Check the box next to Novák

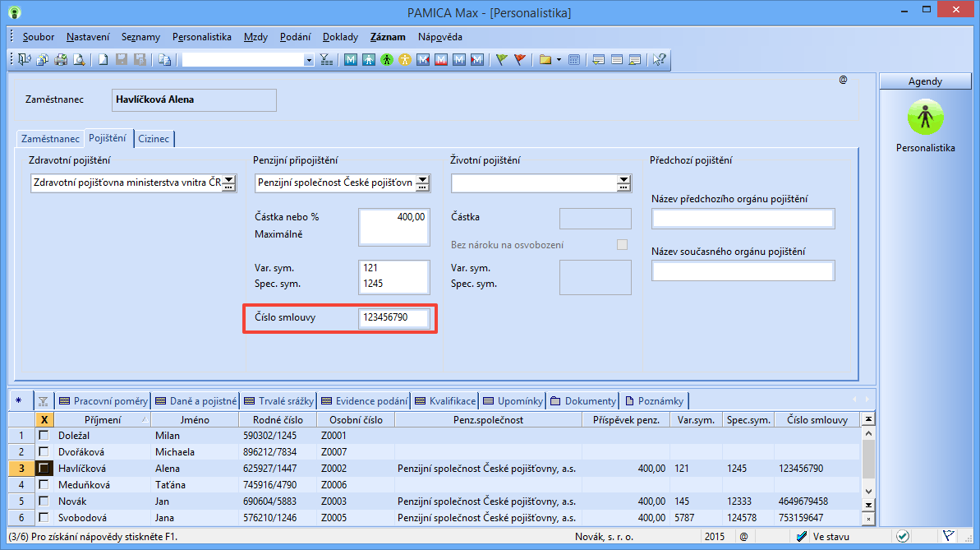pyautogui.click(x=44, y=501)
